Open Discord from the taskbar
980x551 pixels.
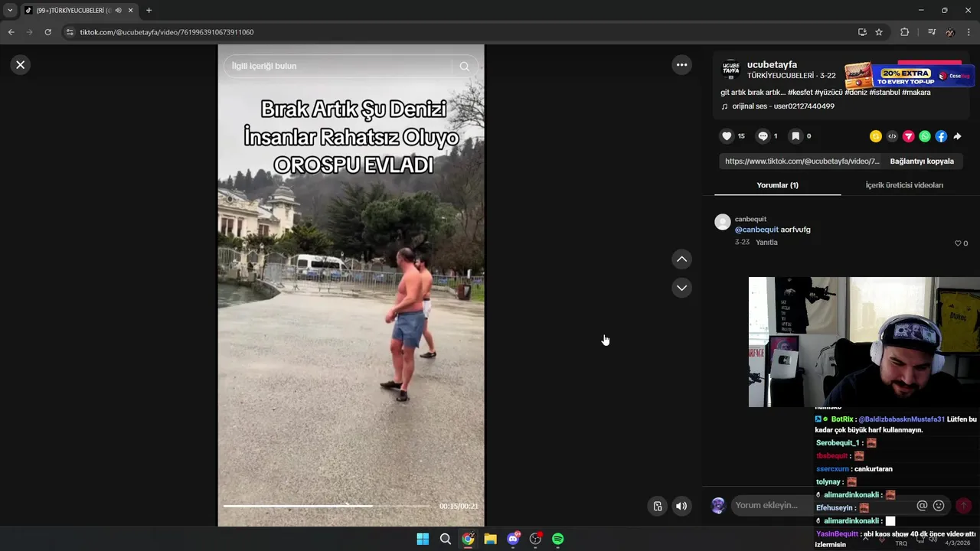pos(513,539)
